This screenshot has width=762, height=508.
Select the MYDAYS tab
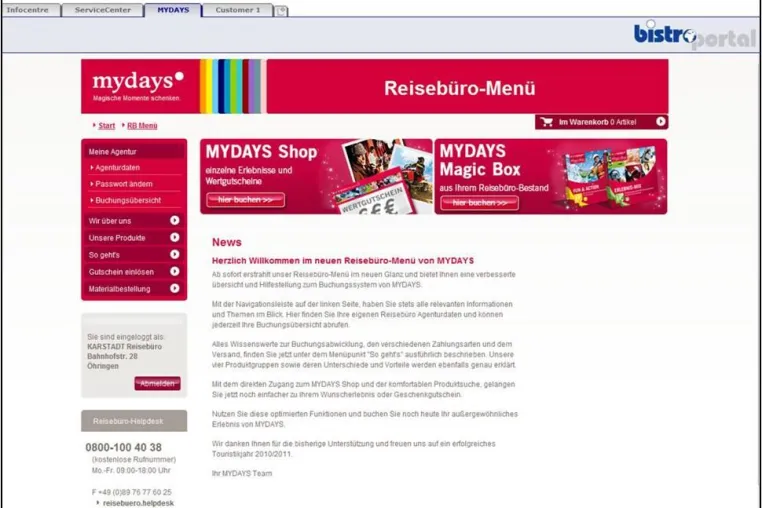(173, 10)
